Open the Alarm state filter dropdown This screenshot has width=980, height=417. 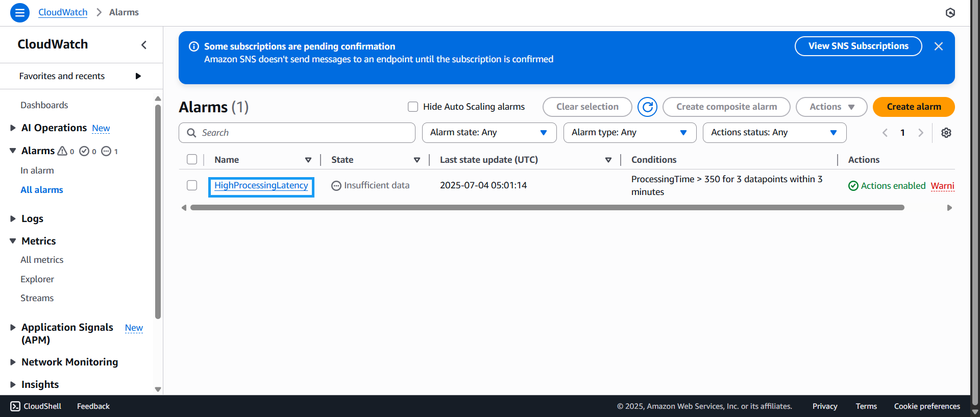(488, 133)
